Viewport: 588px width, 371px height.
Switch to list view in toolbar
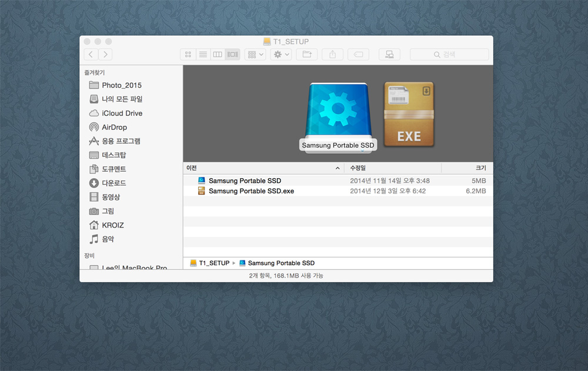tap(203, 55)
